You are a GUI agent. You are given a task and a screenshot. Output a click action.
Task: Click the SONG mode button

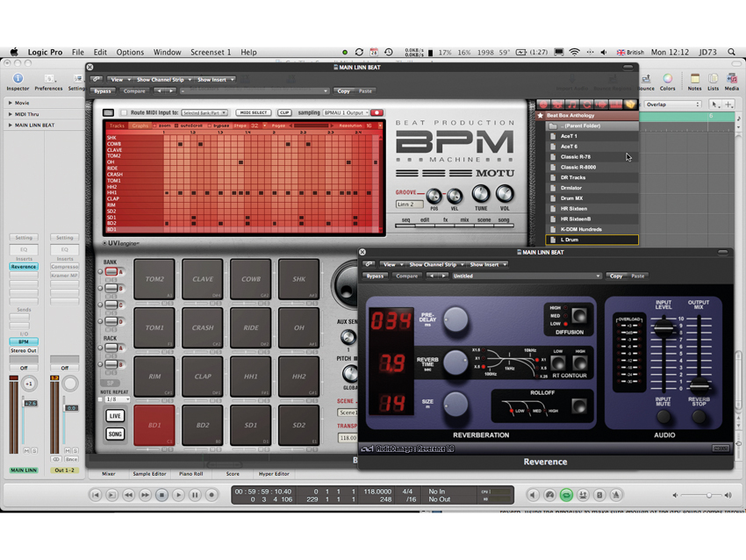click(115, 434)
